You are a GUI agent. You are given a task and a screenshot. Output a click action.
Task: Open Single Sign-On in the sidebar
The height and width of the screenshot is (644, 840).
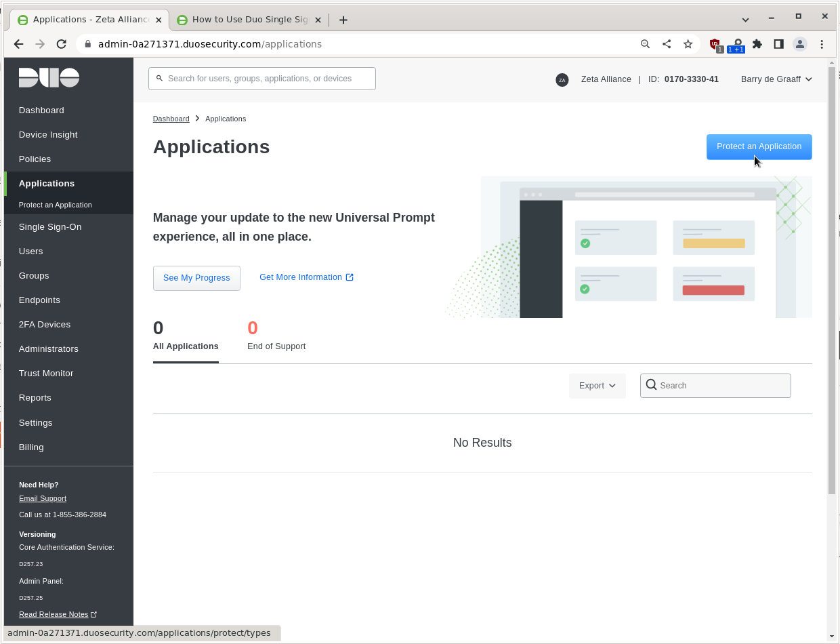50,226
